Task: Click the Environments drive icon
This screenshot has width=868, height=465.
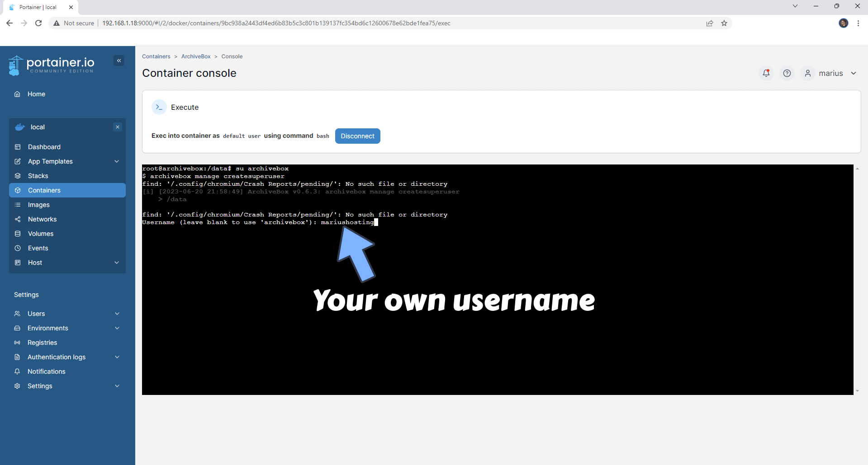Action: click(x=17, y=328)
